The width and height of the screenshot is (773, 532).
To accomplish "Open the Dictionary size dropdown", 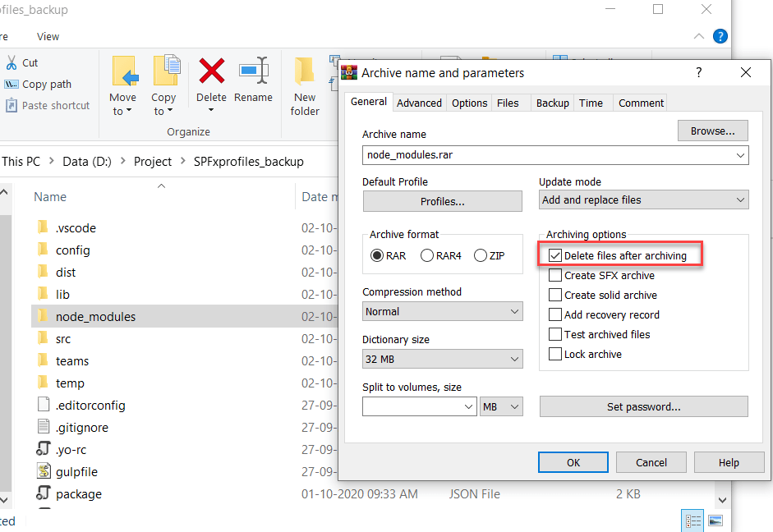I will (x=443, y=359).
